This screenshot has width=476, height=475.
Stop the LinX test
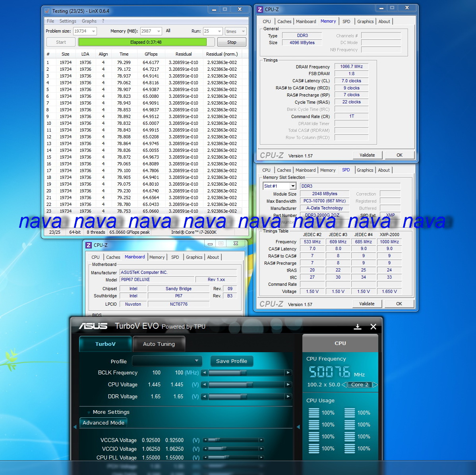coord(232,42)
